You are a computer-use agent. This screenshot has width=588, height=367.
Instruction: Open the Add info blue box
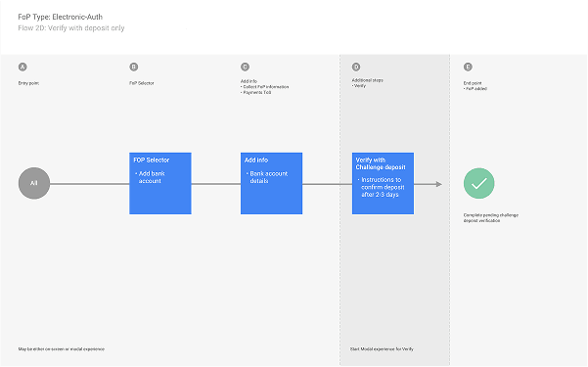(272, 184)
